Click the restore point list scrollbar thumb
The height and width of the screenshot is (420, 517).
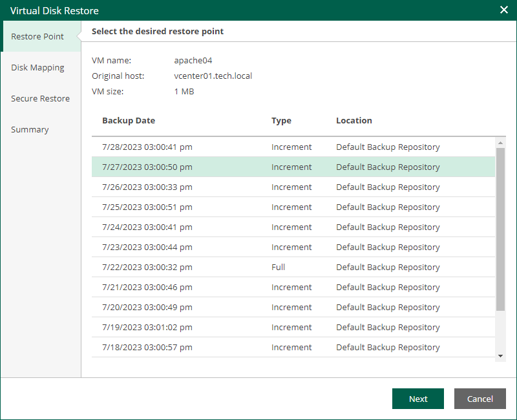tap(500, 229)
